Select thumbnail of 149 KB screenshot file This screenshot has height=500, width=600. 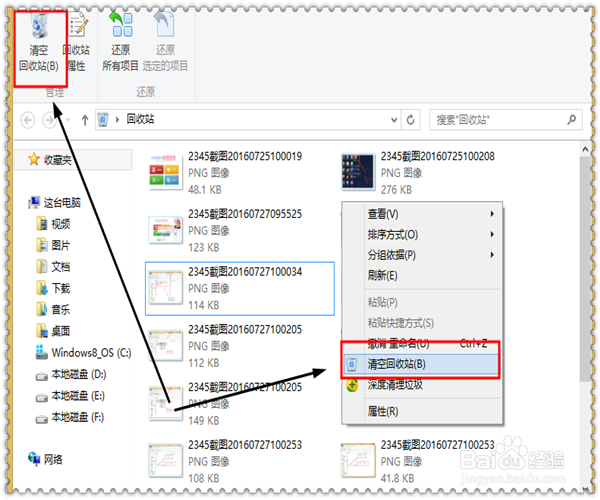pos(165,404)
